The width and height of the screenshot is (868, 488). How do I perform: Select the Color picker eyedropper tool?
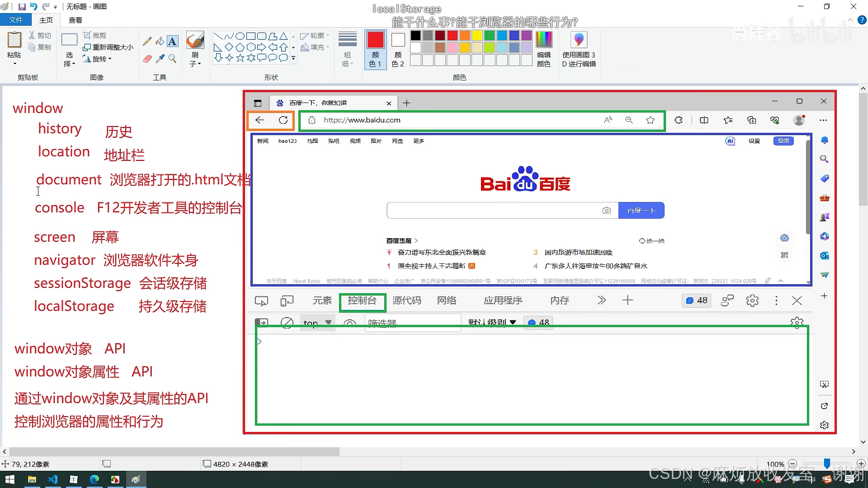click(160, 59)
